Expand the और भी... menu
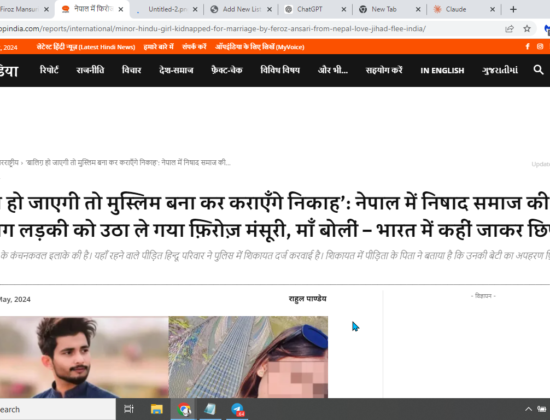 pyautogui.click(x=333, y=70)
